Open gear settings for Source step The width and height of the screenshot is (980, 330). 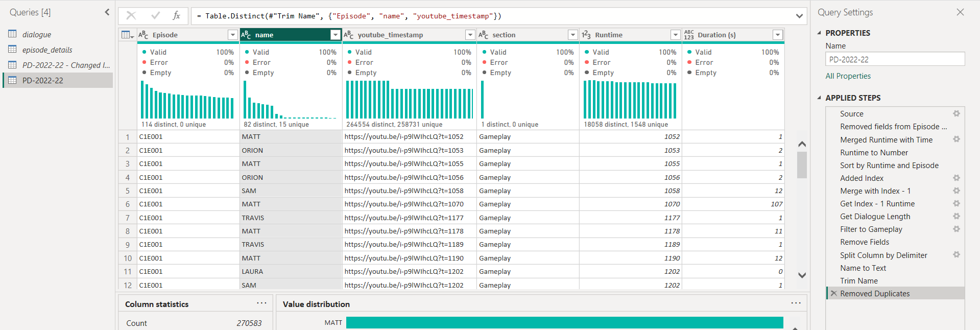956,113
